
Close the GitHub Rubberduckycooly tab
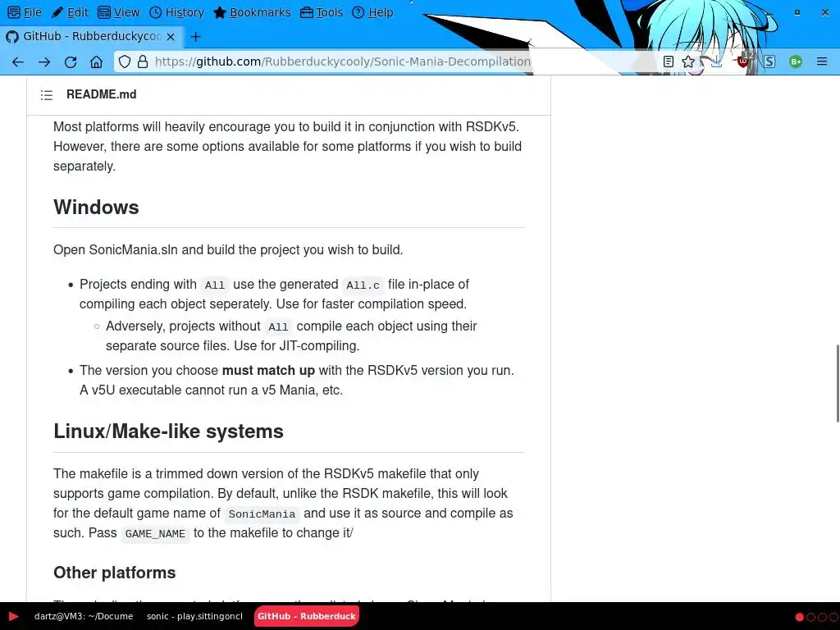[x=171, y=36]
